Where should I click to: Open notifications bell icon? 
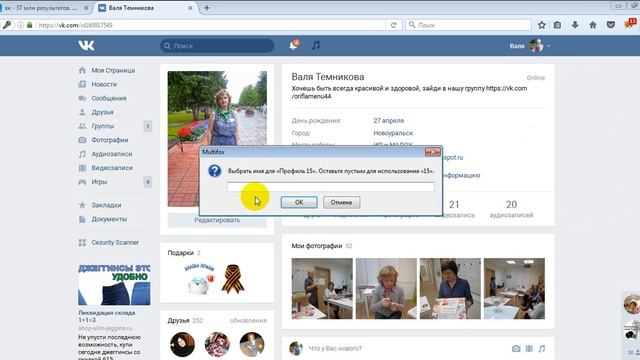[x=293, y=45]
